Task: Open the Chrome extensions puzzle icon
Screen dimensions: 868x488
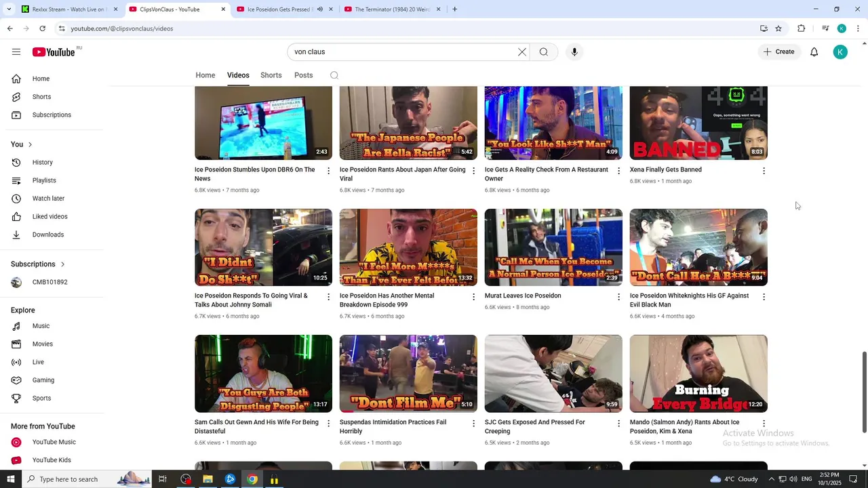Action: [x=801, y=28]
